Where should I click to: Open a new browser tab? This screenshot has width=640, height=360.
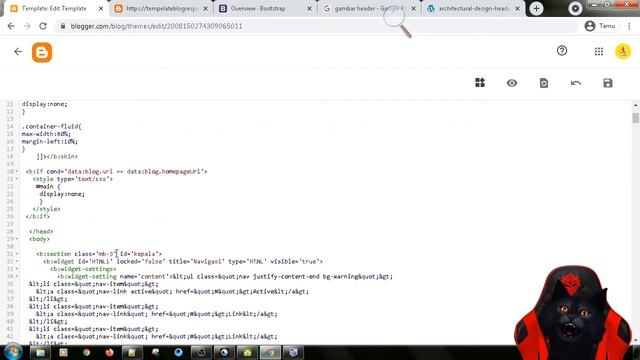coord(536,9)
